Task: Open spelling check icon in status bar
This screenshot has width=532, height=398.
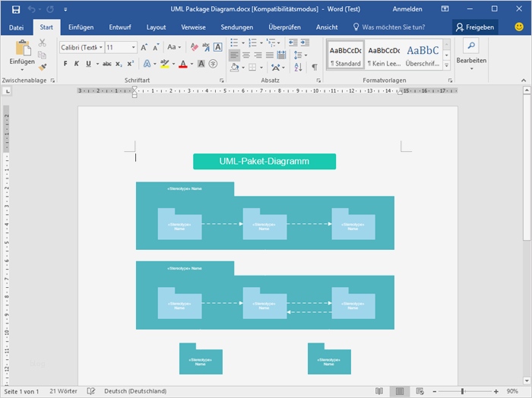Action: click(x=91, y=391)
